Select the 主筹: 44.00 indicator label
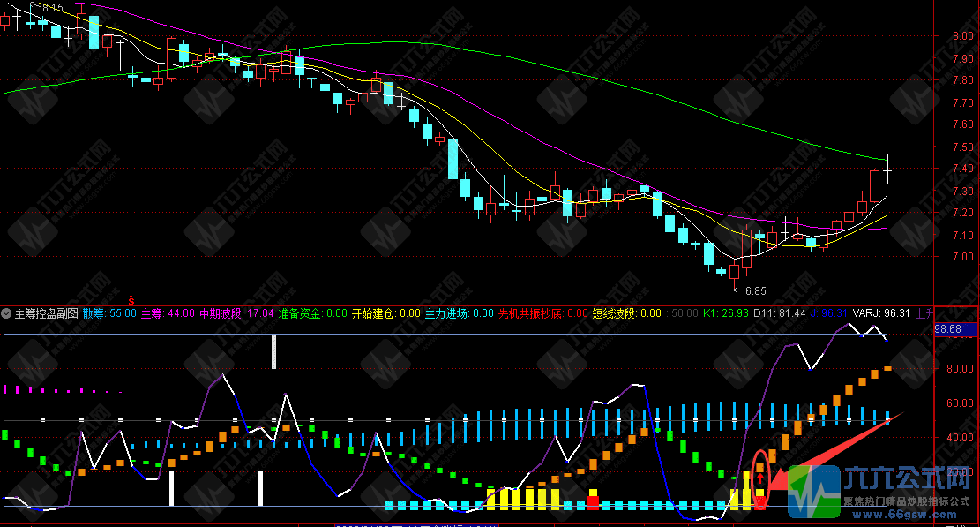Screen dimensions: 980x527 (168, 313)
